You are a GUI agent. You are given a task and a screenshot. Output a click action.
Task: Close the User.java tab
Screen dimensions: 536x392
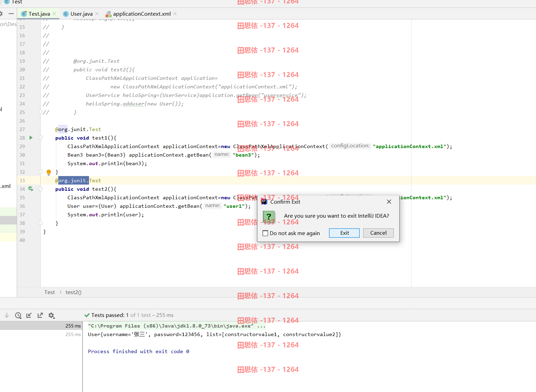97,14
